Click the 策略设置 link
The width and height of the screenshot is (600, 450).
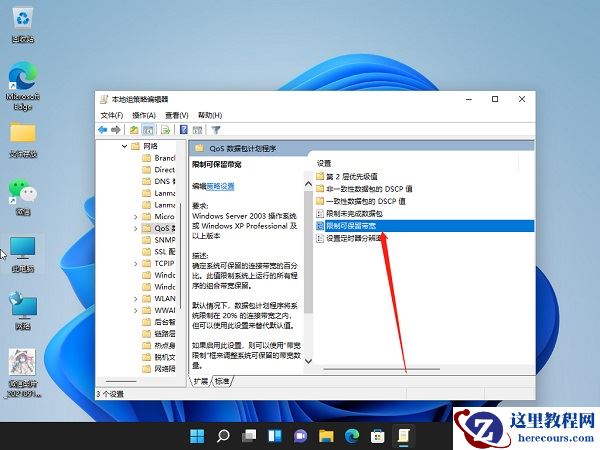click(x=220, y=187)
